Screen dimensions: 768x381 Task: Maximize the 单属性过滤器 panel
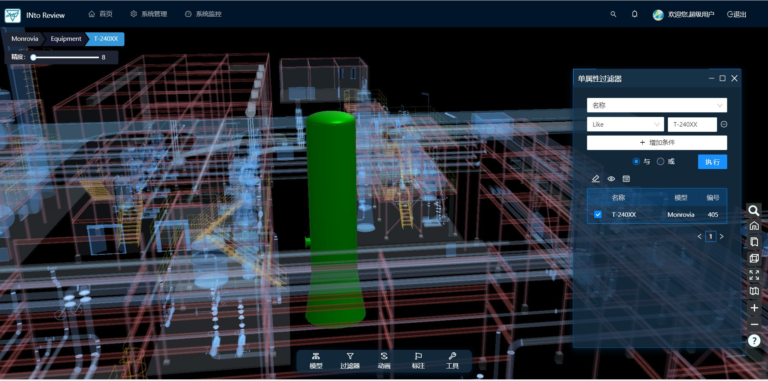point(722,78)
